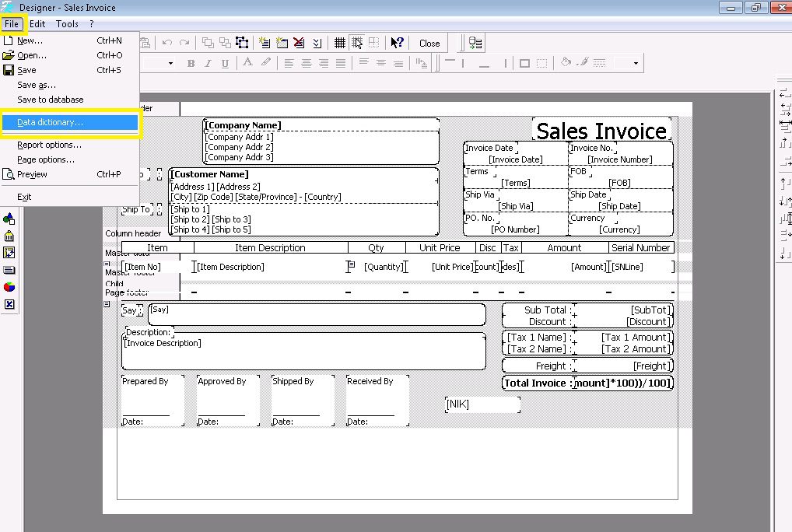Select Save in the File menu
Screen dimensions: 792x532
70,70
